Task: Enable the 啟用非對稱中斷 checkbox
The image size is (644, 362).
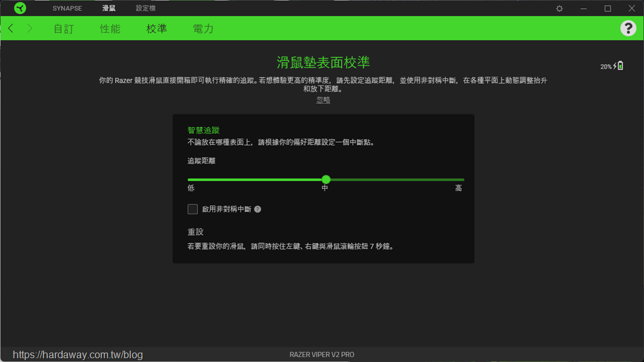Action: [192, 209]
